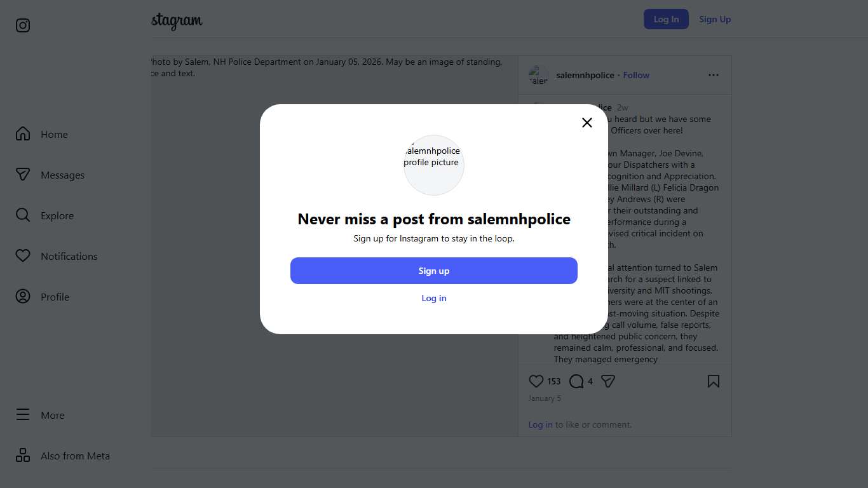Open Notifications heart icon in sidebar
The height and width of the screenshot is (488, 868).
[x=23, y=256]
